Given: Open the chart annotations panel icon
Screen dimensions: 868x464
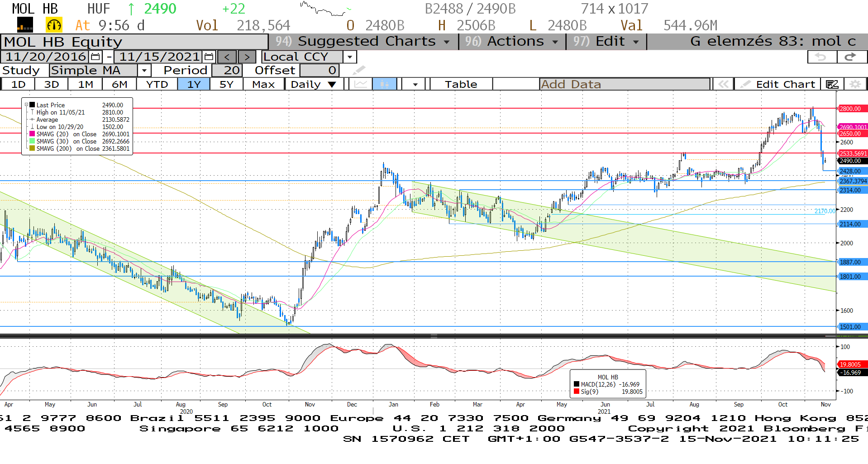Looking at the screenshot, I should tap(832, 84).
